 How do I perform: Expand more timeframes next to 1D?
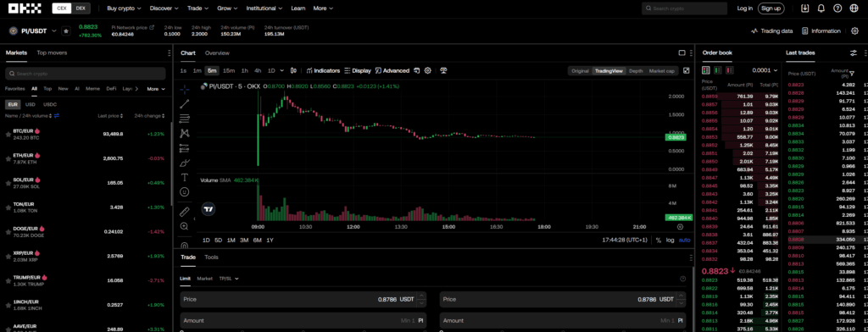(282, 71)
